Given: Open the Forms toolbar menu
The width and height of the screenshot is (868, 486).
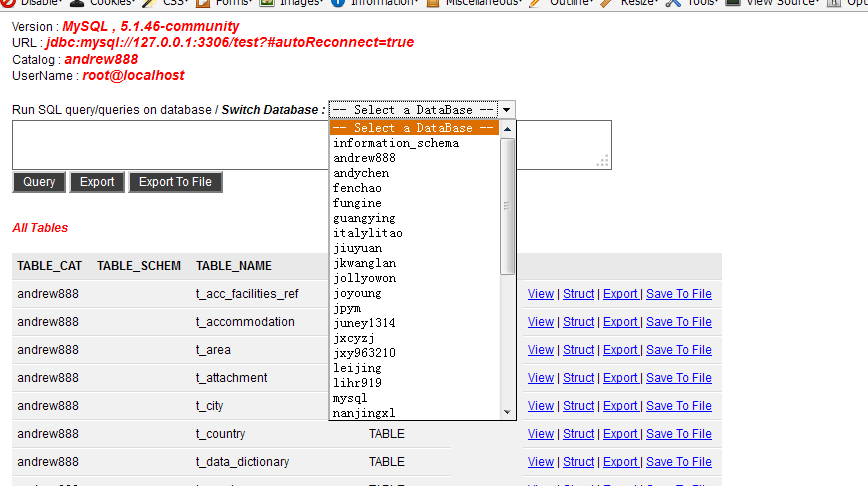Looking at the screenshot, I should pos(234,3).
